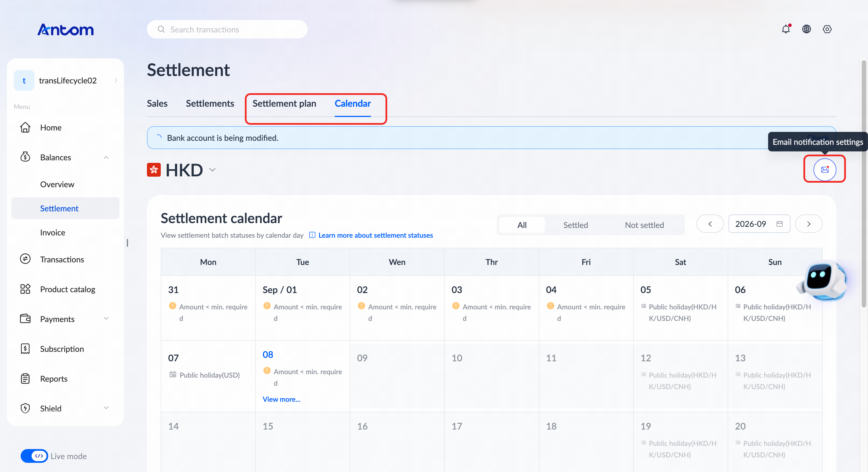Open Overview in sidebar

[57, 184]
